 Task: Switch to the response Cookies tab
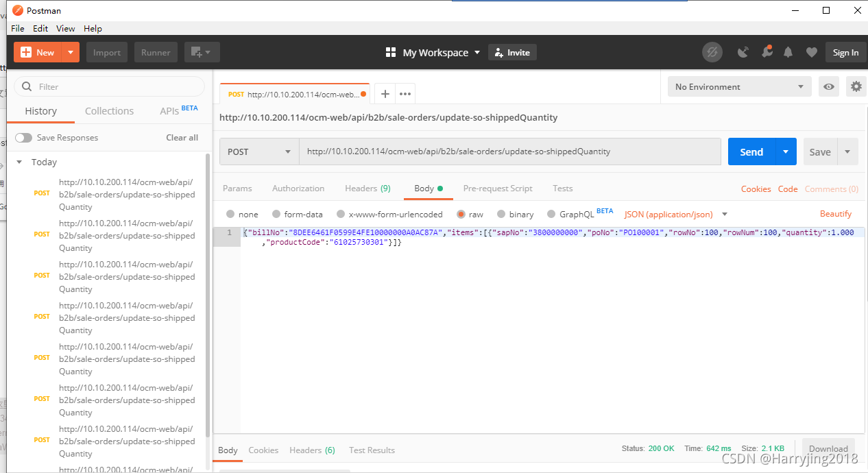263,450
